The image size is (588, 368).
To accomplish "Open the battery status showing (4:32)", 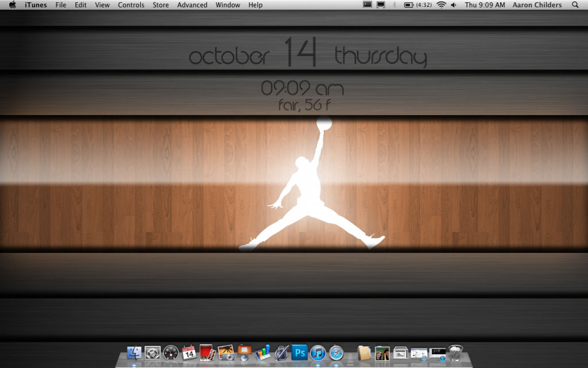I will tap(418, 5).
